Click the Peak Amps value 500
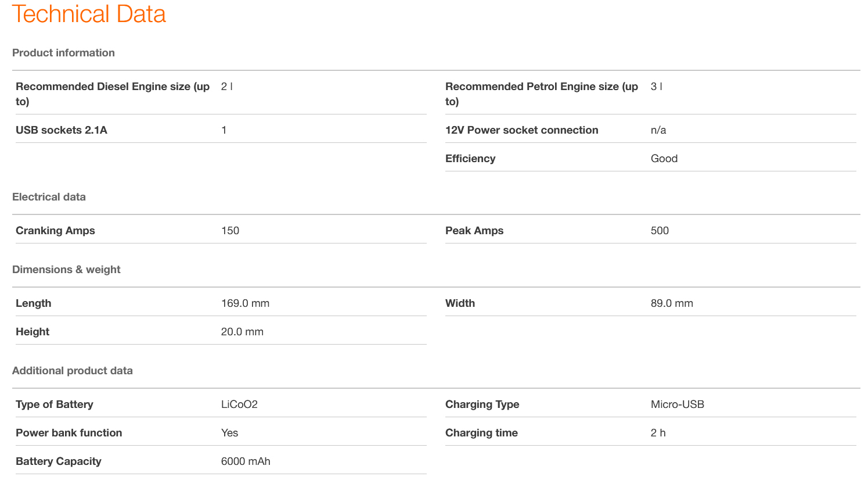 point(660,231)
